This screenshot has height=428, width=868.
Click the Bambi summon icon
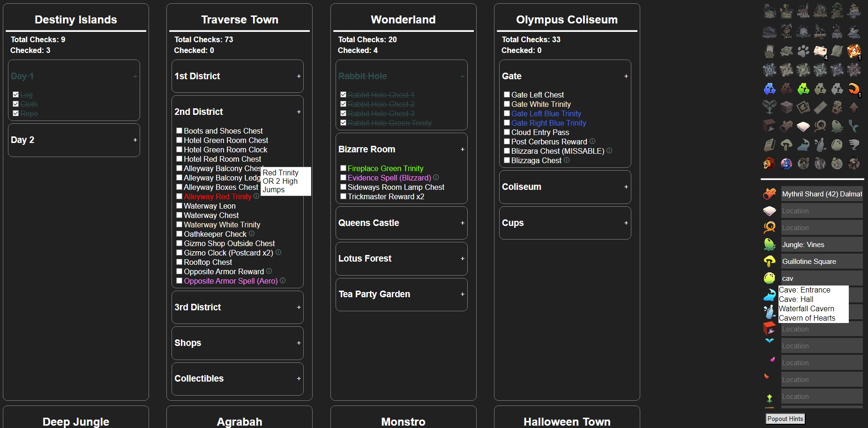(803, 163)
